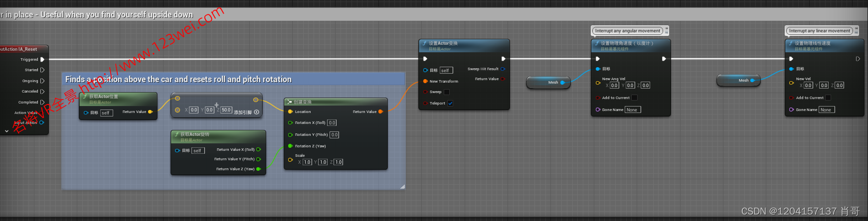Click the Completed exec pin
This screenshot has height=221, width=868.
(x=42, y=102)
